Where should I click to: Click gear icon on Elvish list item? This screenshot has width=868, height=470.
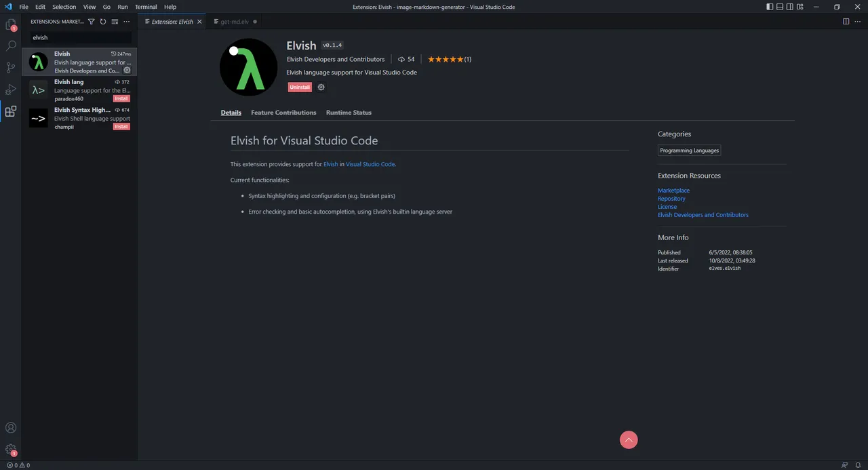point(127,71)
